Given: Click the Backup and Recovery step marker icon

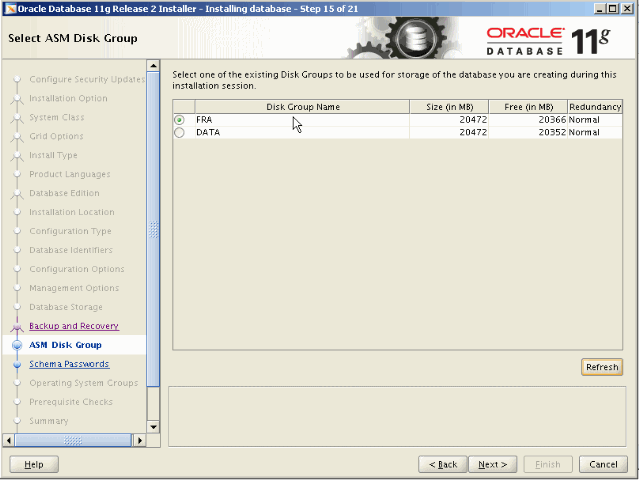Looking at the screenshot, I should (17, 326).
